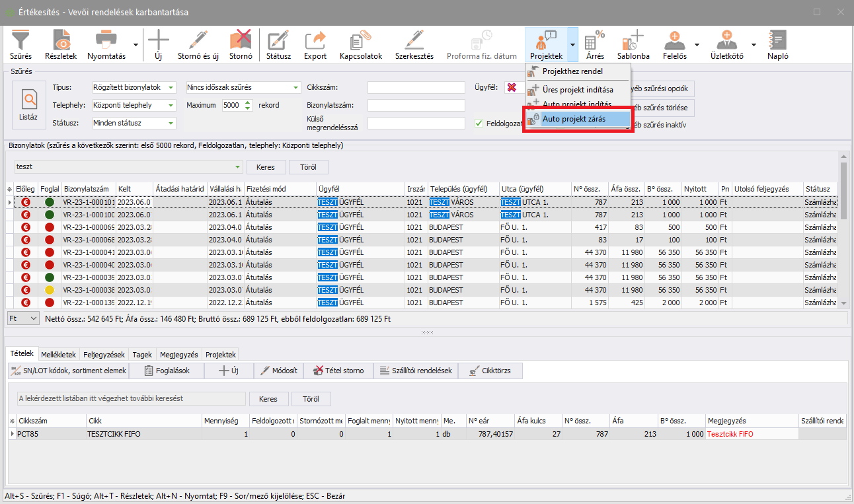
Task: Expand the Státusz filter dropdown
Action: pyautogui.click(x=171, y=123)
